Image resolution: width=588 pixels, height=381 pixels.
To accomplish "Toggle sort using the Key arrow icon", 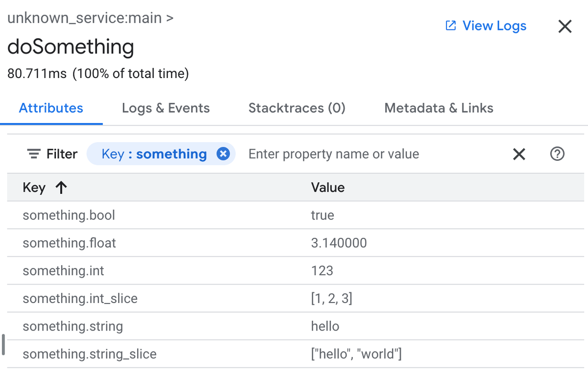I will pos(61,187).
